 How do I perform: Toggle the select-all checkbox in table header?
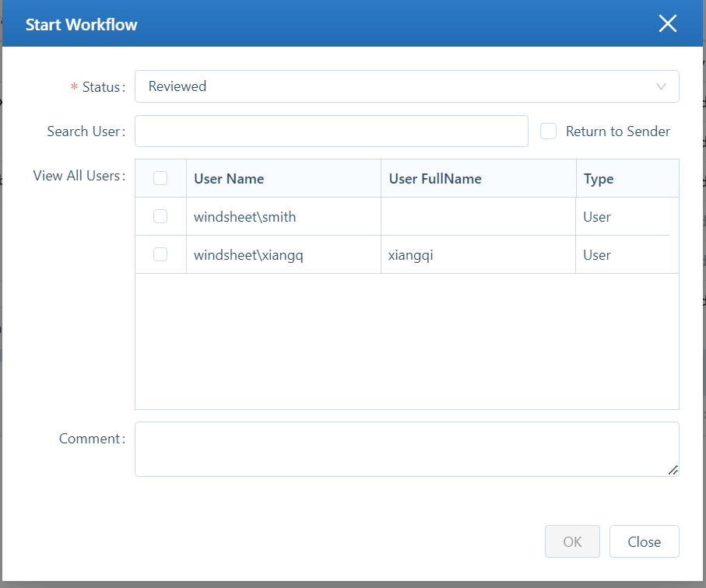(160, 178)
